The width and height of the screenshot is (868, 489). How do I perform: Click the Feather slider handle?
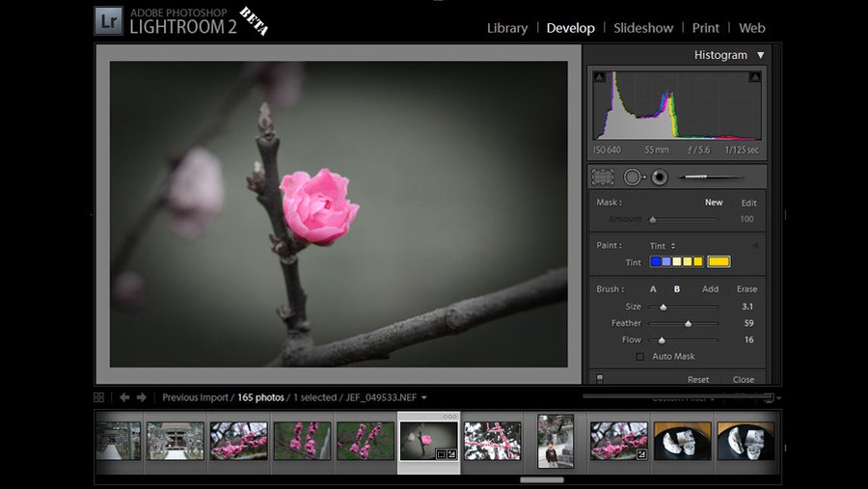[x=688, y=323]
